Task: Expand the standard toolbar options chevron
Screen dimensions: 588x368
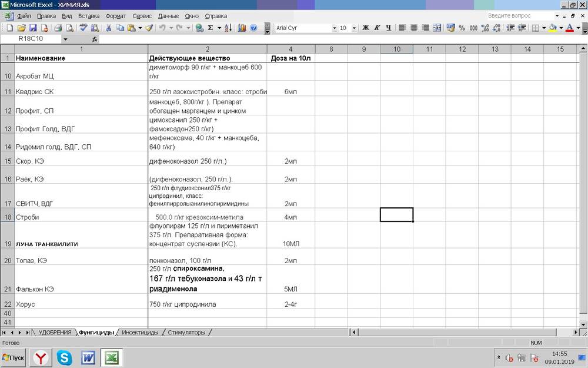Action: click(268, 28)
